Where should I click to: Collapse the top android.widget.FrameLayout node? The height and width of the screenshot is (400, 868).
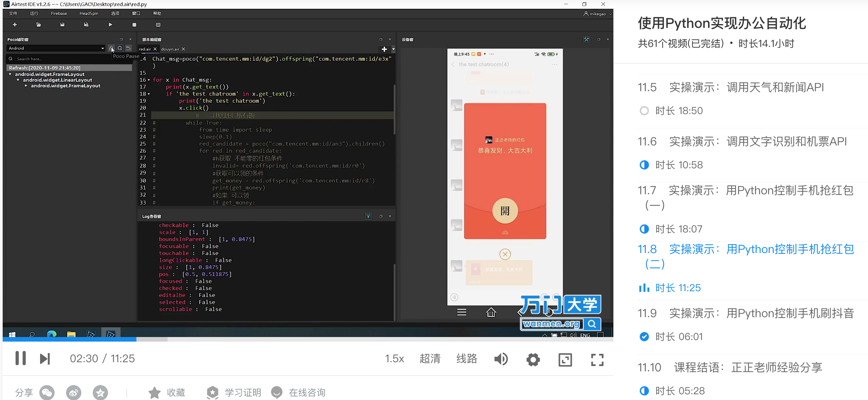10,74
